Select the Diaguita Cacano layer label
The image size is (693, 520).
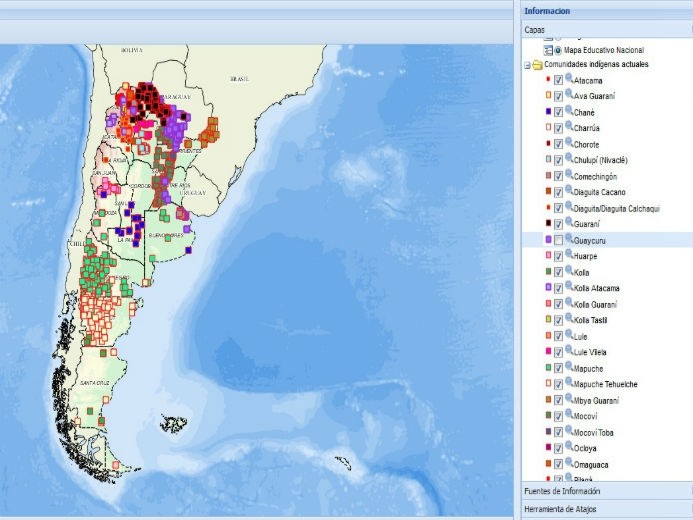click(602, 192)
